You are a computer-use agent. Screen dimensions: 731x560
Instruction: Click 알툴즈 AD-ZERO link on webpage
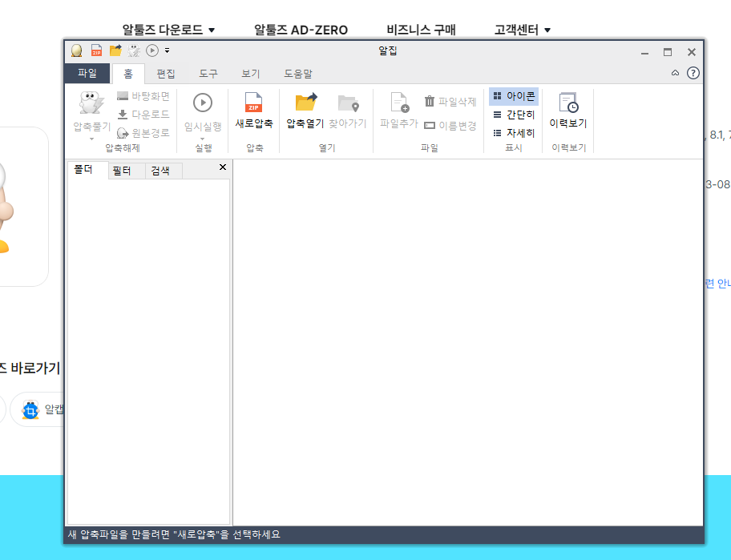pos(301,30)
